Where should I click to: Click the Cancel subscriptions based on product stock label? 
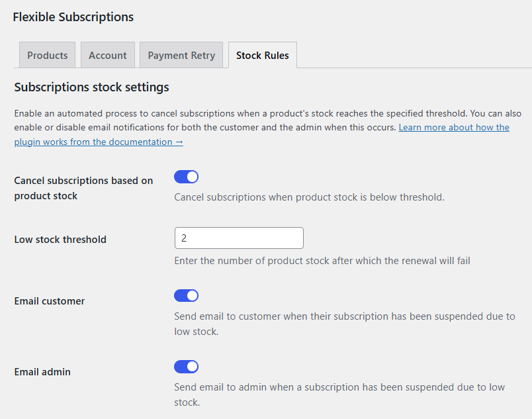click(x=83, y=188)
